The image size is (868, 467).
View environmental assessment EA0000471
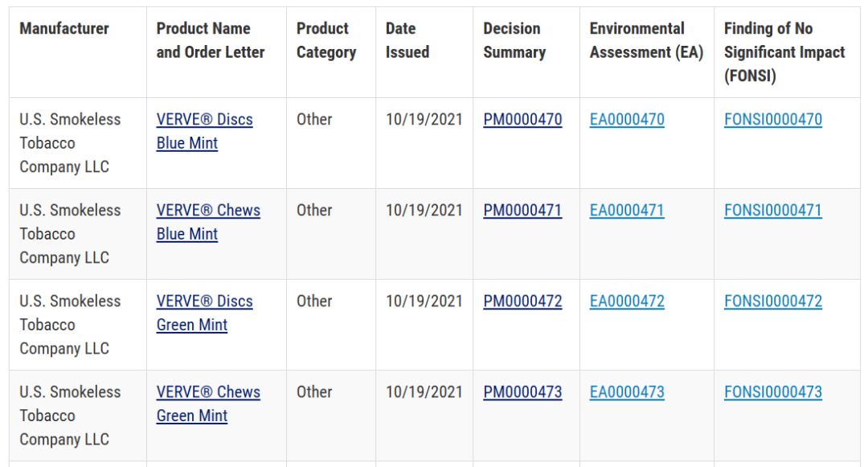(x=627, y=211)
